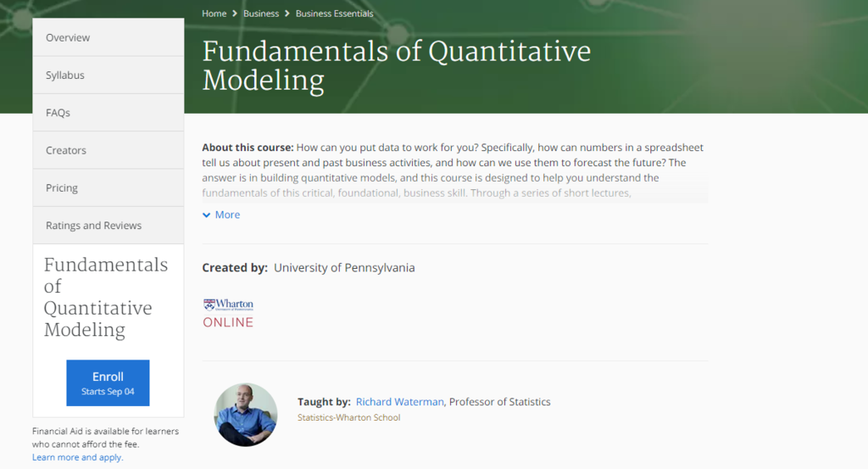The width and height of the screenshot is (868, 469).
Task: Open the Overview sidebar section
Action: click(x=108, y=37)
